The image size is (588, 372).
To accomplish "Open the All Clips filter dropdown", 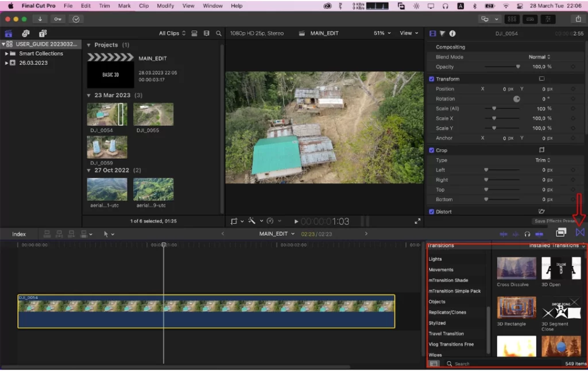I will point(172,33).
